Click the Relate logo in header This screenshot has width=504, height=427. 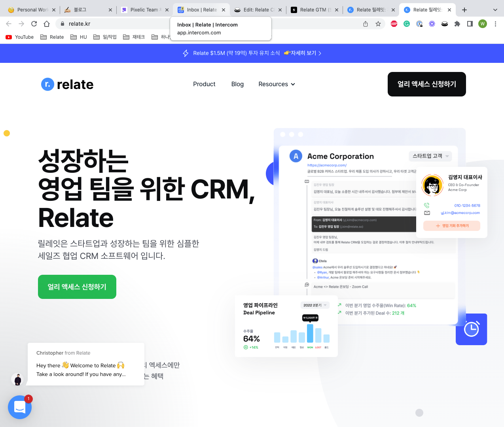coord(68,84)
